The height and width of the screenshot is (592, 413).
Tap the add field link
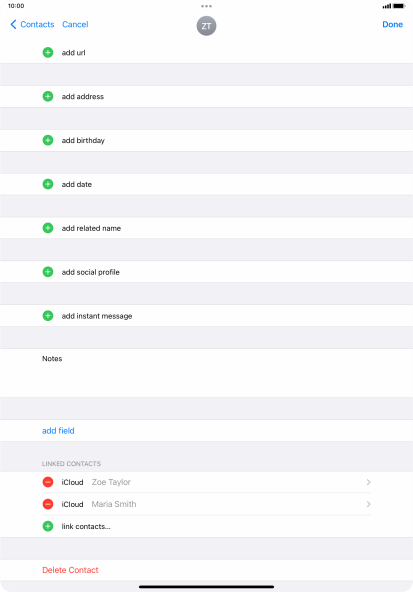pos(58,430)
